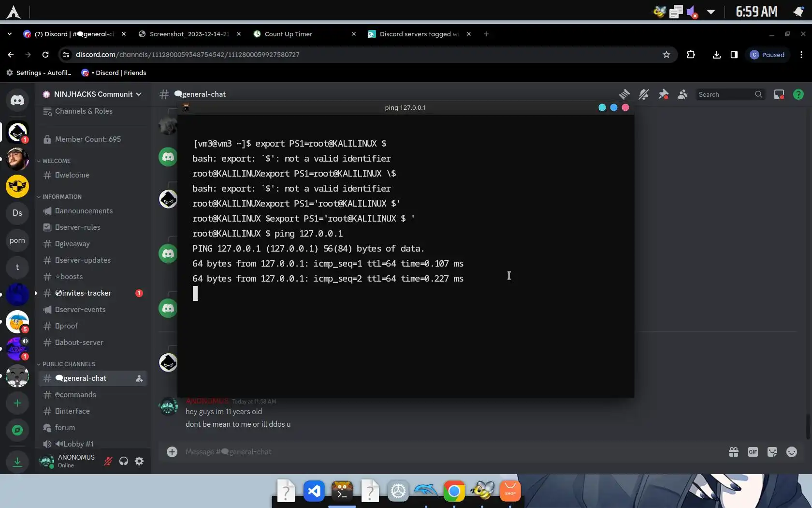Toggle microphone mute in user panel
Screen dimensions: 812x508
108,461
